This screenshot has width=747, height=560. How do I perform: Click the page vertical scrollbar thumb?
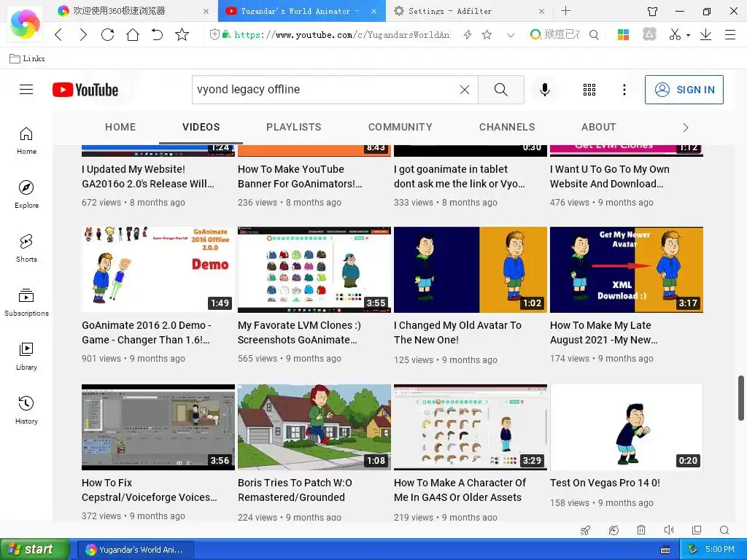741,398
